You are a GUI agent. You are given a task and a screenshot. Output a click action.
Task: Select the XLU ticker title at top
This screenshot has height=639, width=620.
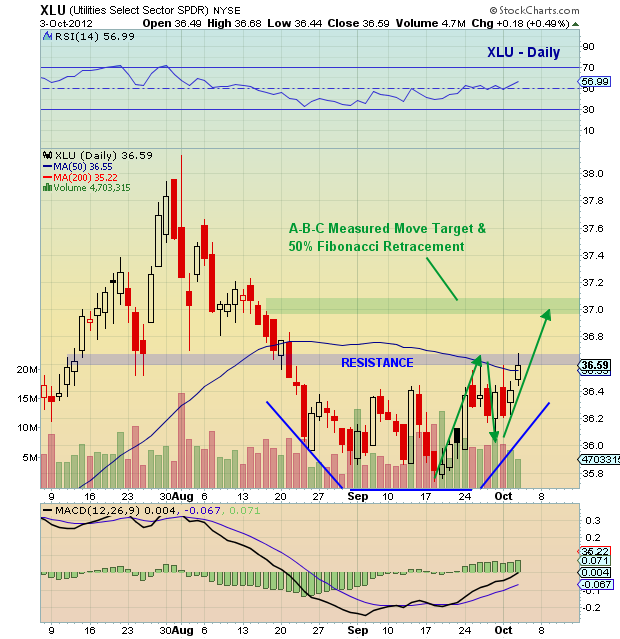[53, 10]
